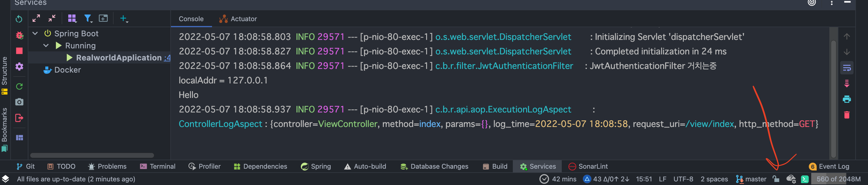The width and height of the screenshot is (868, 185).
Task: Toggle soft-wrap in the console
Action: [847, 68]
